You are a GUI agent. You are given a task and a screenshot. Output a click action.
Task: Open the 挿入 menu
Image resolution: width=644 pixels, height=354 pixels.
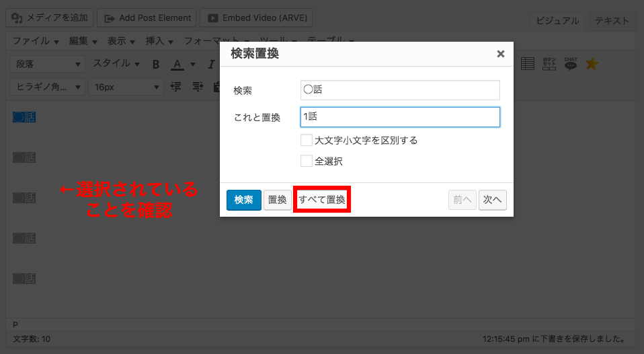click(x=159, y=41)
